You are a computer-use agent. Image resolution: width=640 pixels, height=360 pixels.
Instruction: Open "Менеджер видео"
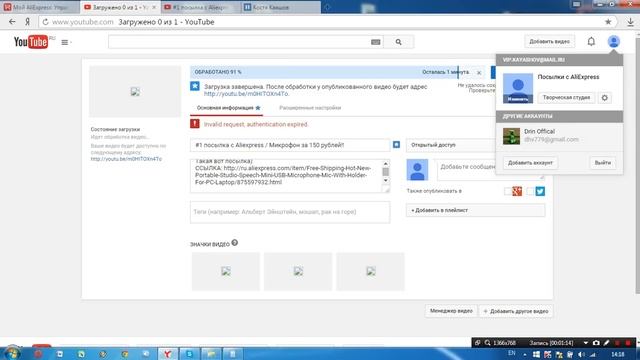click(451, 311)
